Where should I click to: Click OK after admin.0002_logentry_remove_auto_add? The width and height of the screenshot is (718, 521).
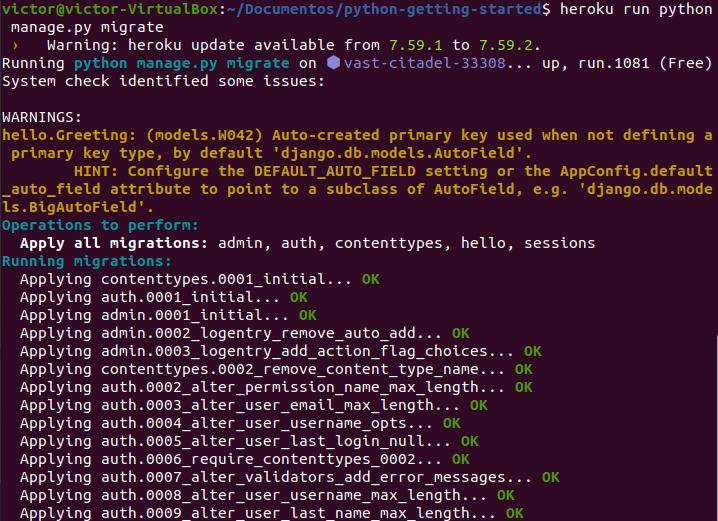[460, 333]
